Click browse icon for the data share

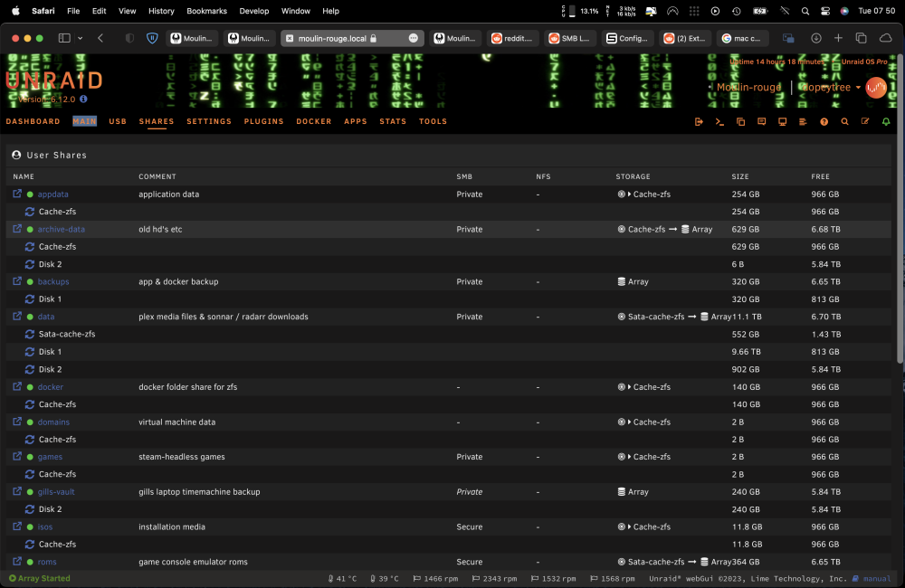17,317
